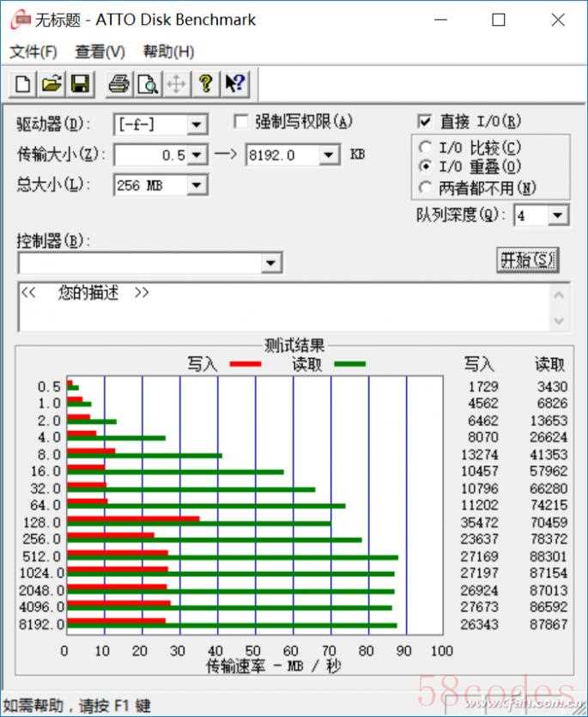Expand the transfer size start 0.5 dropdown
This screenshot has width=588, height=717.
pyautogui.click(x=197, y=155)
